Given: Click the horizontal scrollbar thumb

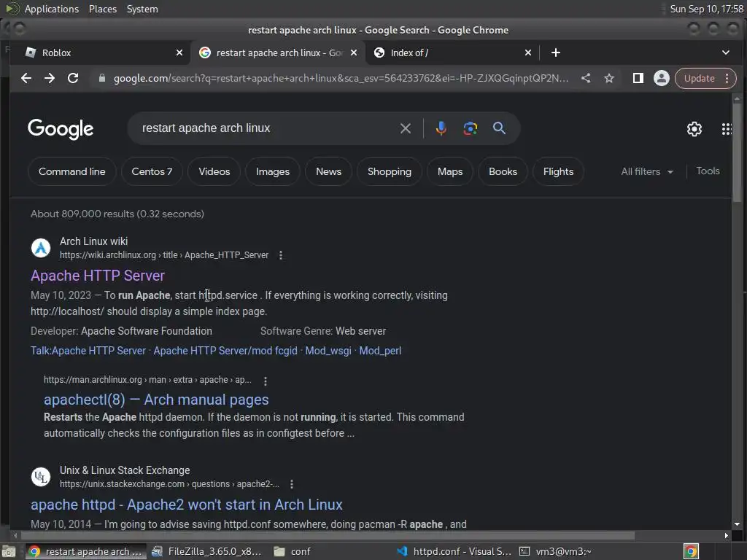Looking at the screenshot, I should point(329,536).
